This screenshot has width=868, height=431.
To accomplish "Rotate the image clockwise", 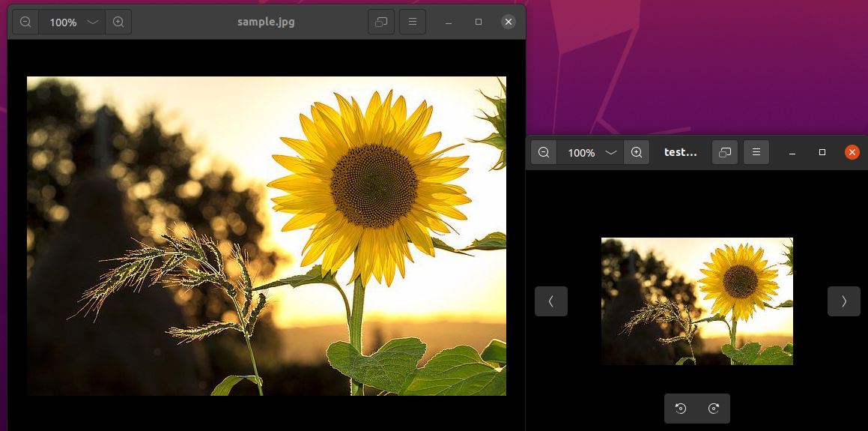I will click(x=714, y=409).
